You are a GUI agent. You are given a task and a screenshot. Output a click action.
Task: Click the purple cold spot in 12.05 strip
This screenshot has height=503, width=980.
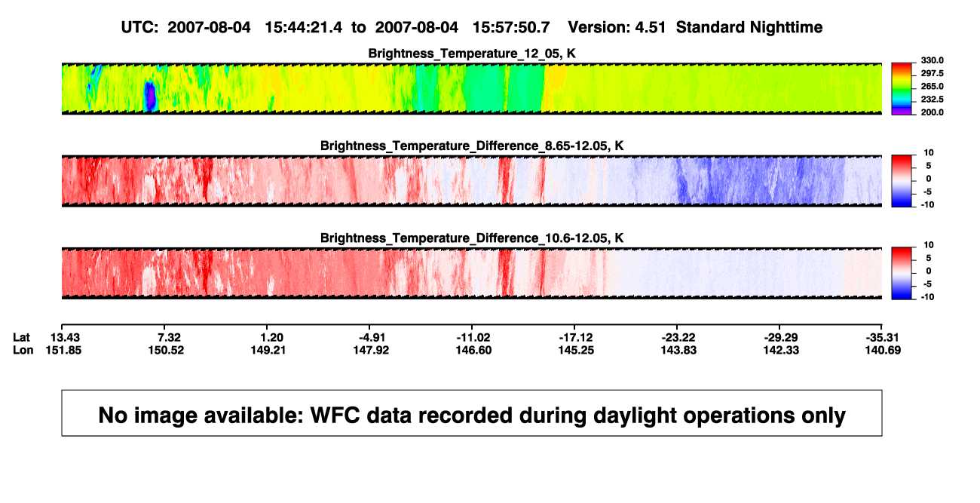[x=149, y=97]
